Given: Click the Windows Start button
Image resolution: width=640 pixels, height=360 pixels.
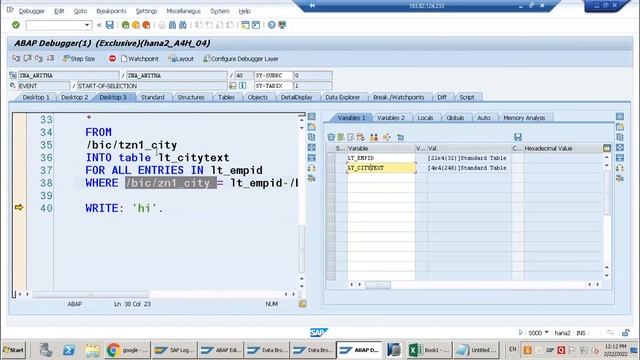Looking at the screenshot, I should [13, 350].
